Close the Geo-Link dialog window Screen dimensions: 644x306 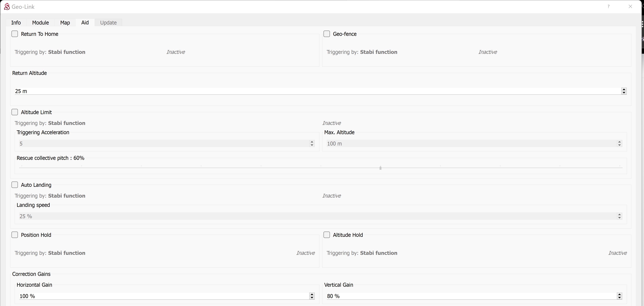[x=630, y=7]
